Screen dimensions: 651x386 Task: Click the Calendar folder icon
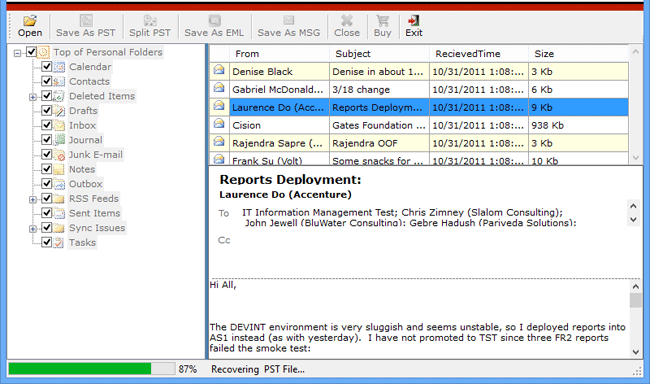coord(59,67)
